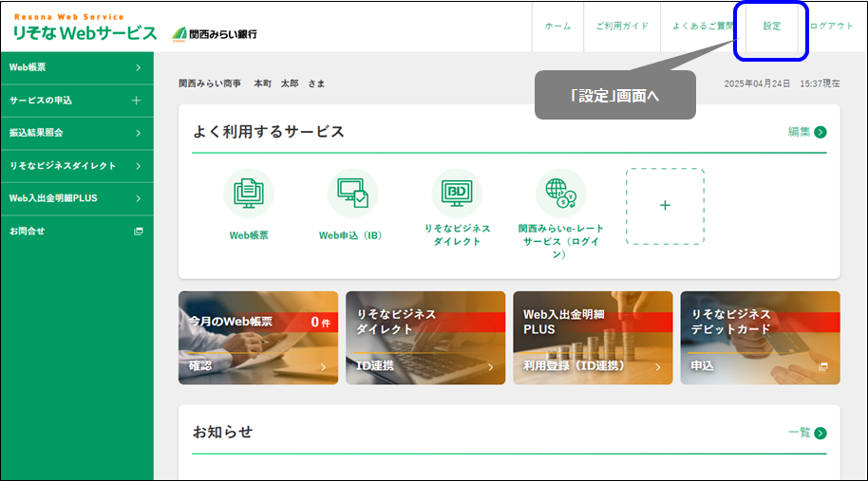Click the external window icon beside お問合せ
868x481 pixels.
pyautogui.click(x=139, y=231)
